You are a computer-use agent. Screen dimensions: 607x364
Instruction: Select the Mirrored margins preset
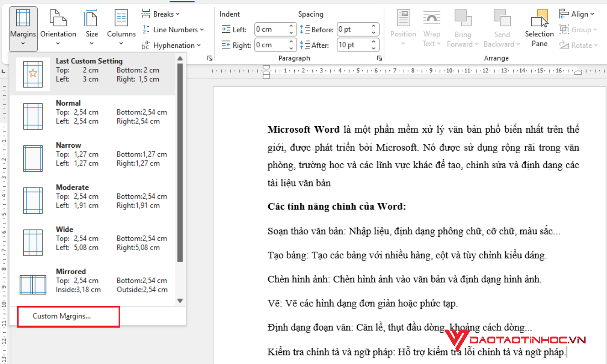[93, 284]
